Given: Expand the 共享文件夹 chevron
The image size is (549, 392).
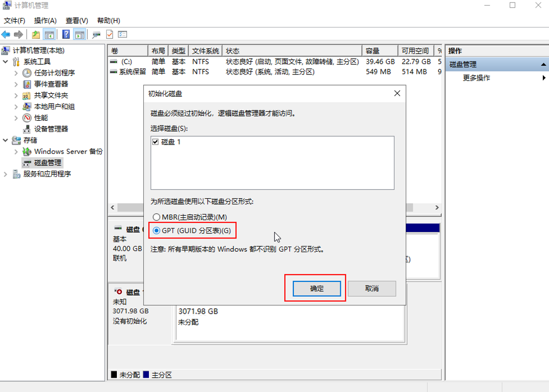Looking at the screenshot, I should [x=16, y=95].
